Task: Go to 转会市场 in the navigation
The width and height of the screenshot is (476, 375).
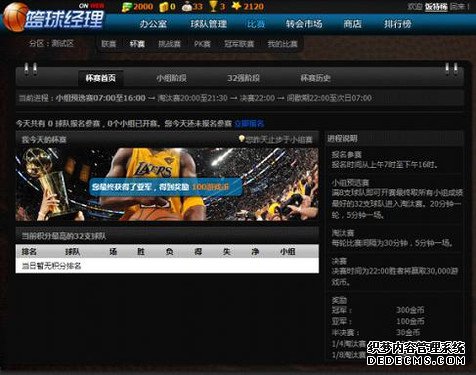Action: (304, 24)
